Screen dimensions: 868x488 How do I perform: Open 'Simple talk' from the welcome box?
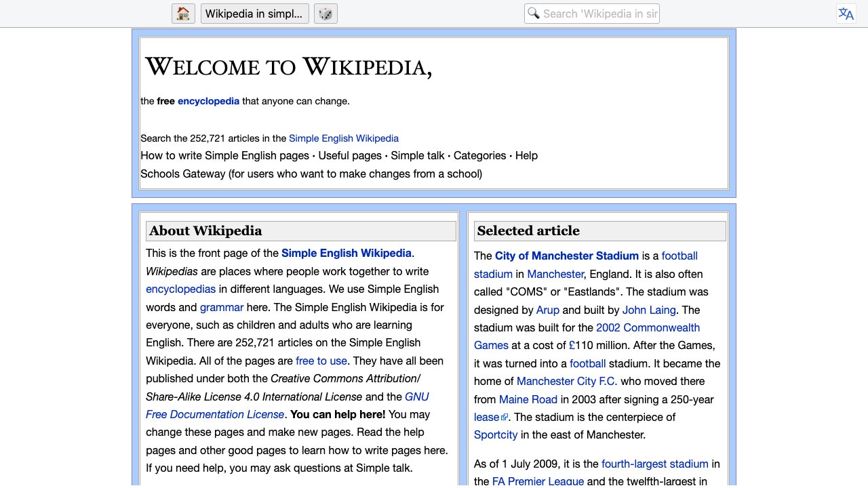tap(416, 155)
